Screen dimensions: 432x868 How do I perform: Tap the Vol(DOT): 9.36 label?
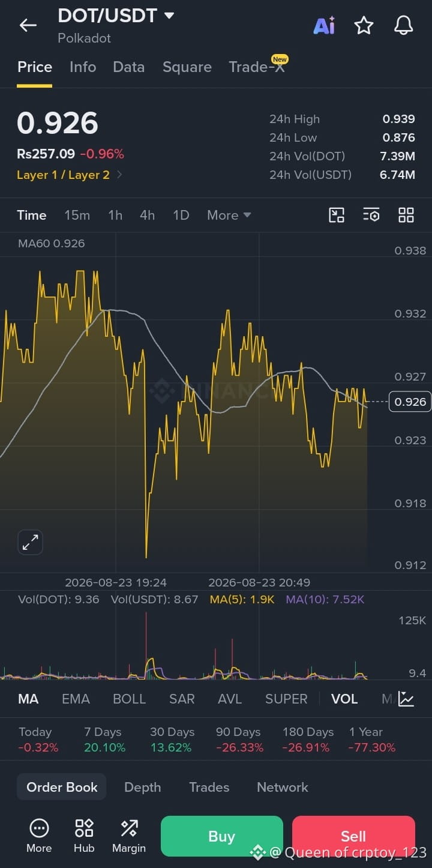(59, 599)
